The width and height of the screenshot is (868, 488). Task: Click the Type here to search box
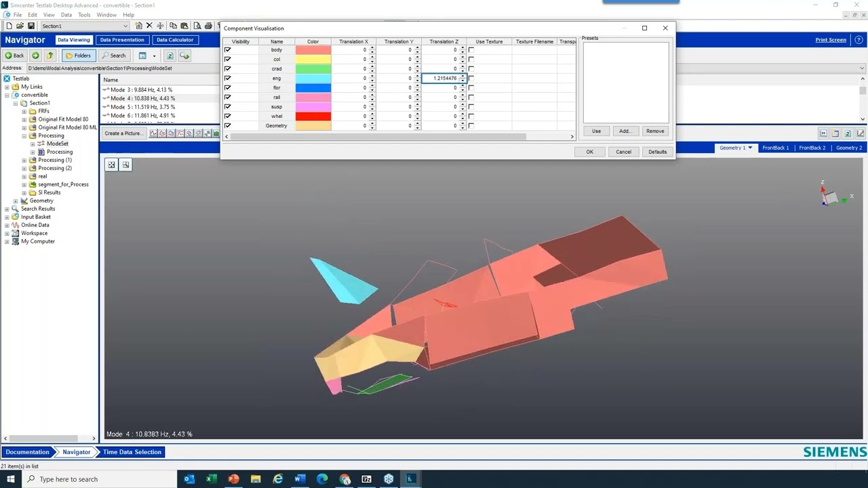[x=98, y=479]
